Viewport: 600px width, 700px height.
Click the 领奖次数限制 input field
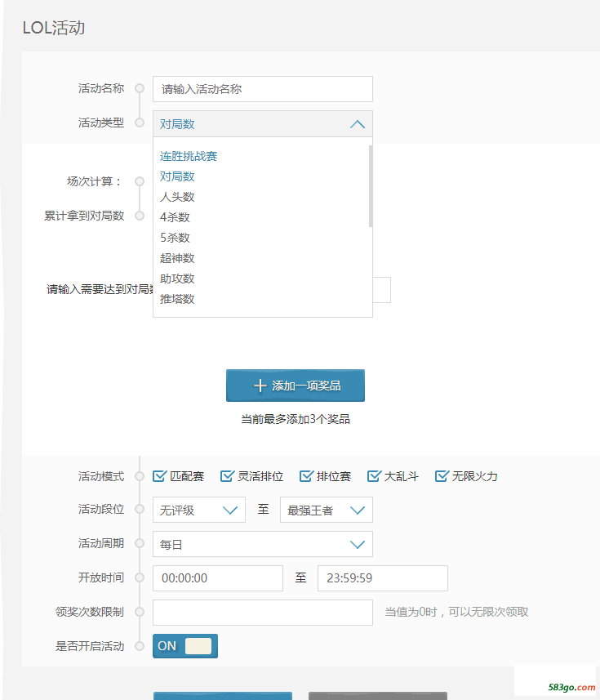(x=262, y=613)
